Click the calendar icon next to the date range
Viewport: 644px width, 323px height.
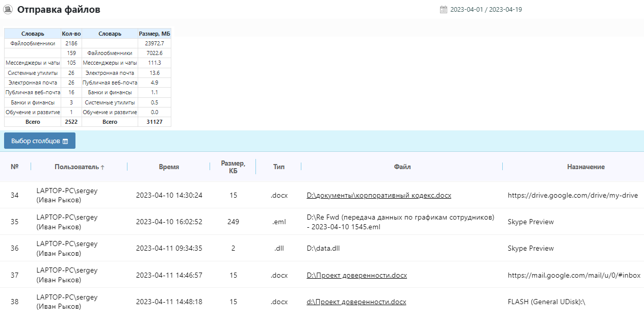tap(443, 10)
